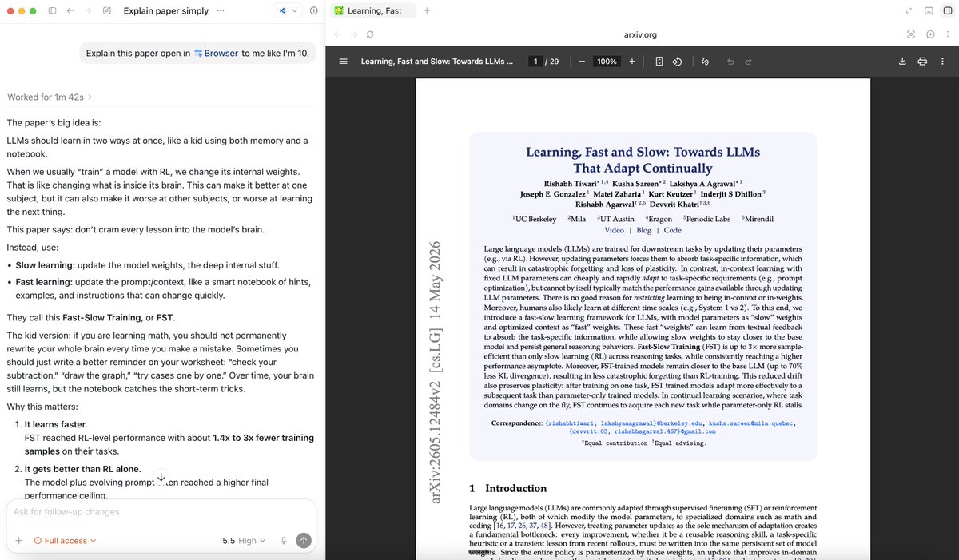Viewport: 959px width, 560px height.
Task: Click the '/ 29' total pages text
Action: pos(552,62)
